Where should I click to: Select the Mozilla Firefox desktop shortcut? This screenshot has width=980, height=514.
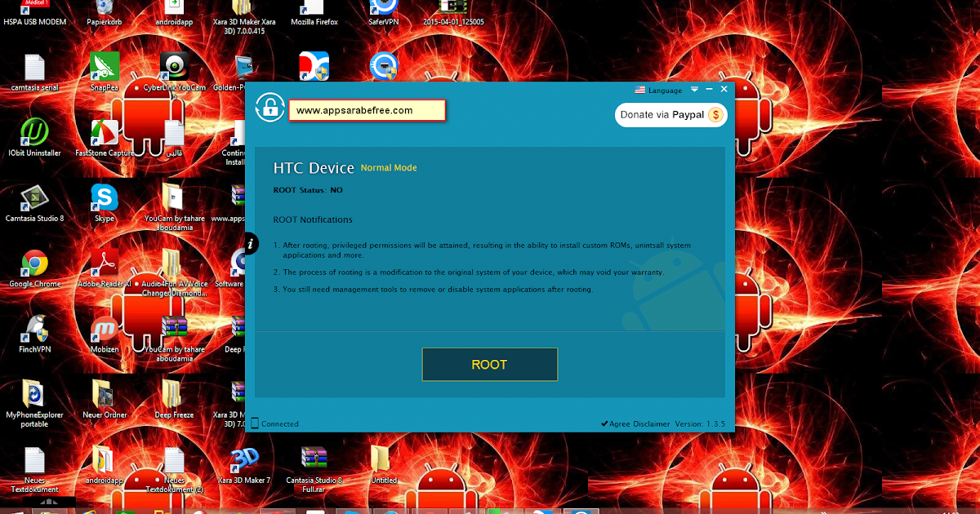pos(314,14)
